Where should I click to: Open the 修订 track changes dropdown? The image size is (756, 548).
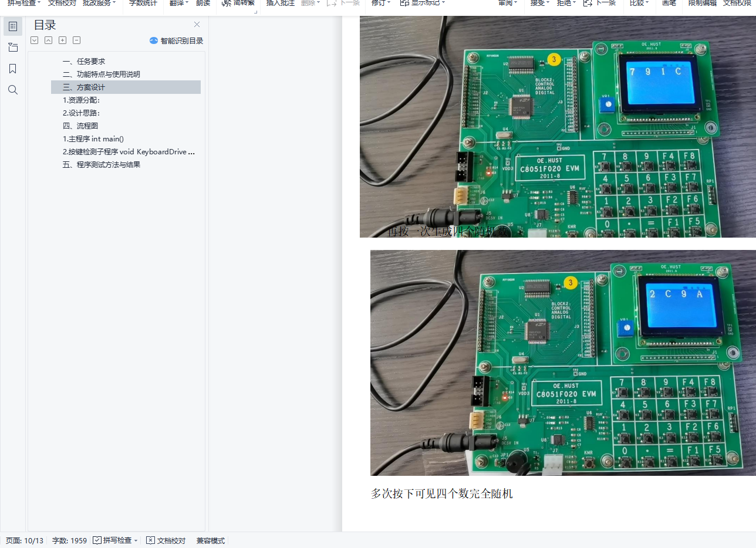[382, 3]
